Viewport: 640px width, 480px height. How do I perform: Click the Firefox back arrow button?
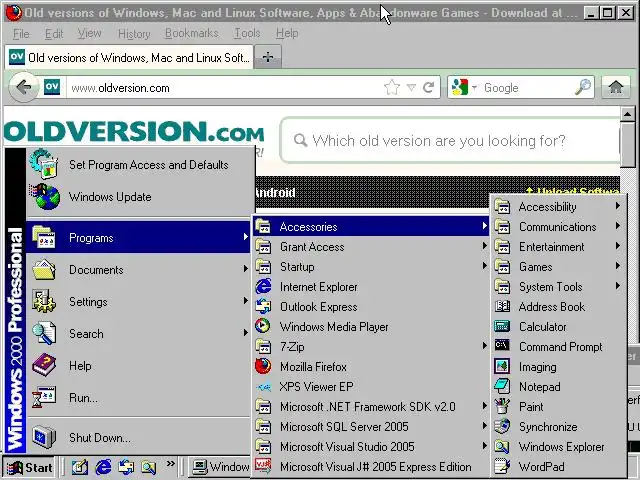[24, 87]
